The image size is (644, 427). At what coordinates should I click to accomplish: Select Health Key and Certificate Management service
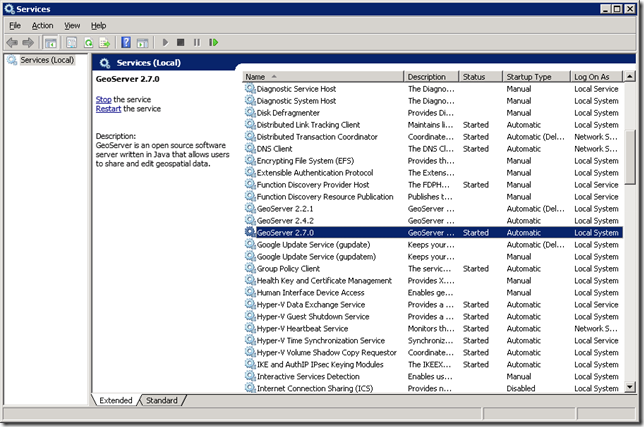click(433, 280)
